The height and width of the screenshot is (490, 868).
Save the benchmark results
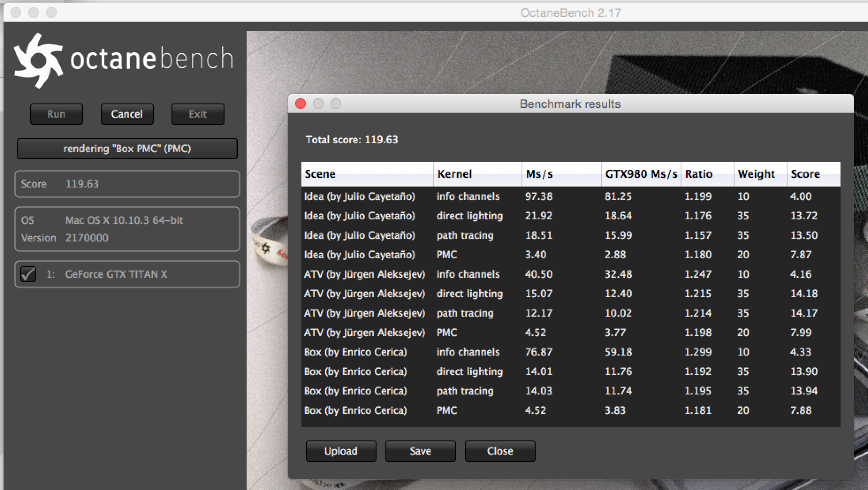click(x=420, y=451)
